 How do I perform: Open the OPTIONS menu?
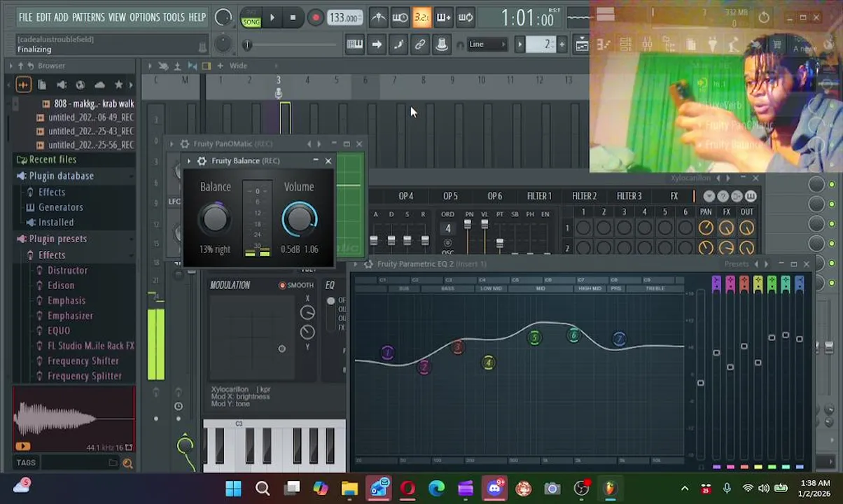[x=144, y=17]
